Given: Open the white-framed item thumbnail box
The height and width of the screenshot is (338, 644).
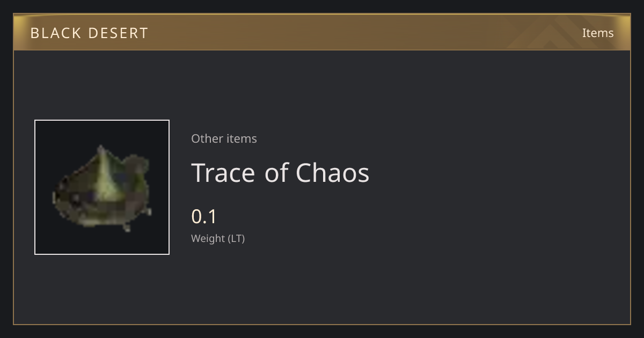Looking at the screenshot, I should pos(102,187).
